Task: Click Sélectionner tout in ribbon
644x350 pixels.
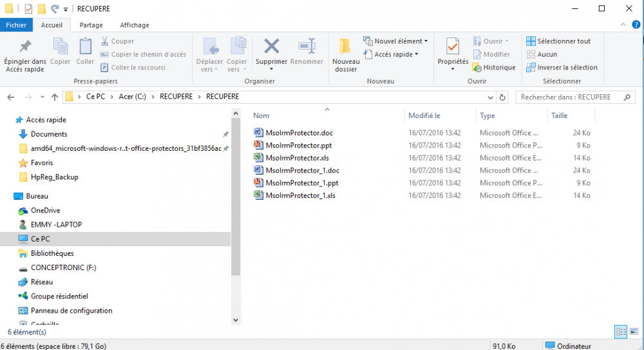Action: pos(558,41)
